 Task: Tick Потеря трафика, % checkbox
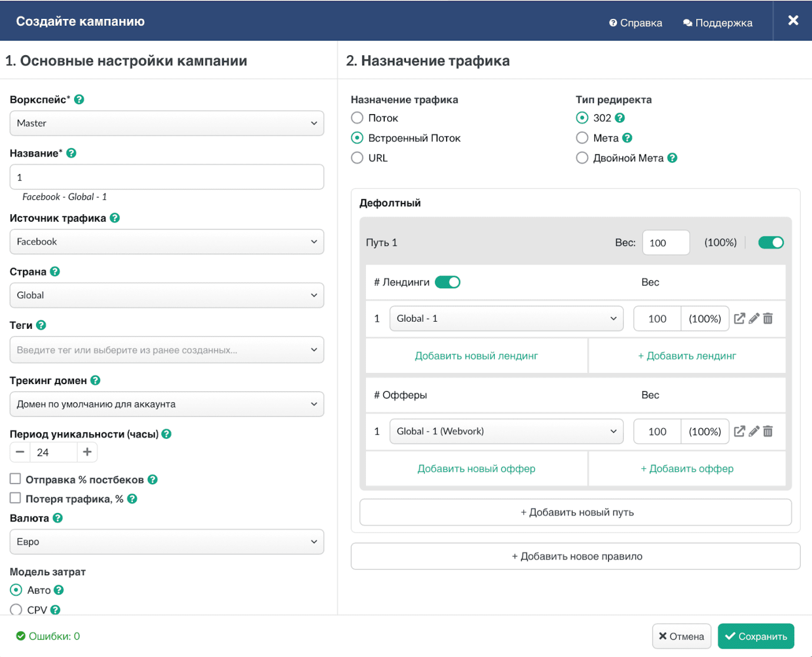[15, 498]
